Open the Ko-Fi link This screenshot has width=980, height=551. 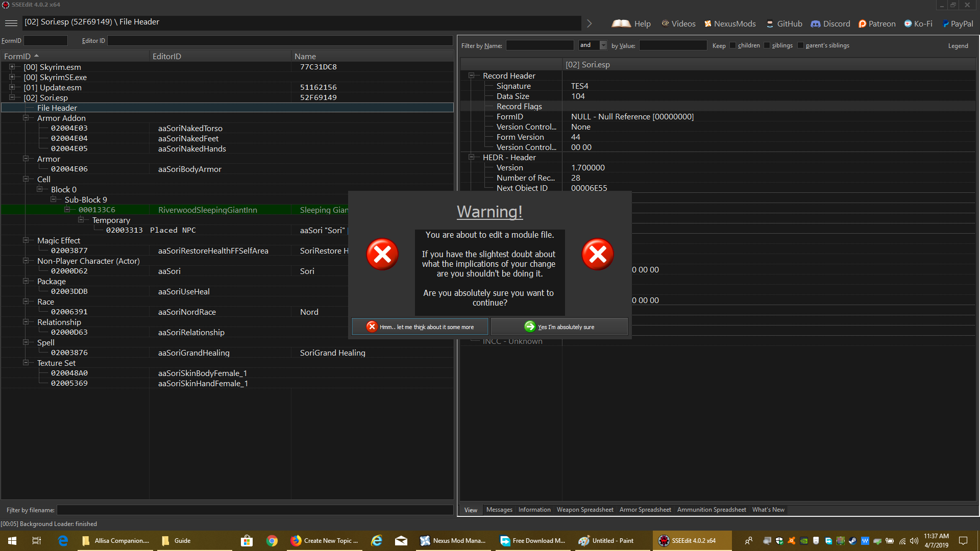pyautogui.click(x=918, y=23)
